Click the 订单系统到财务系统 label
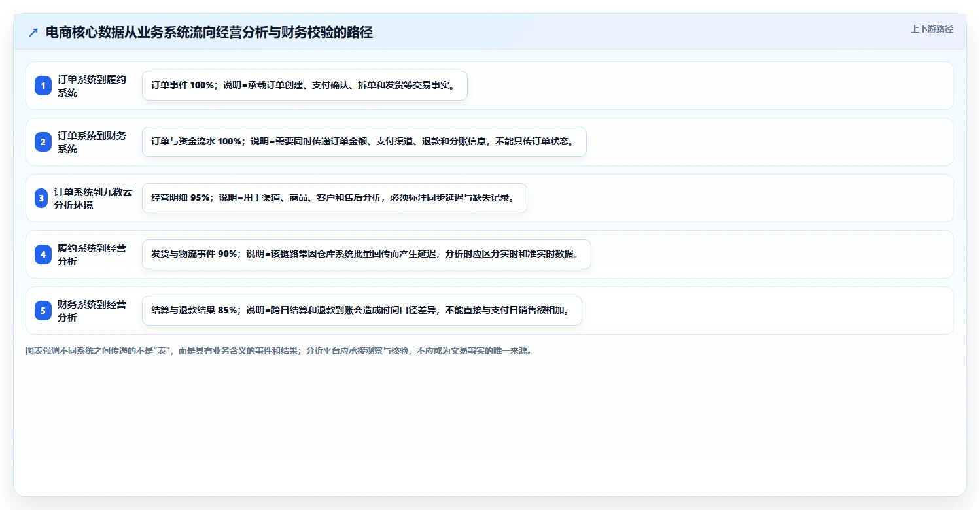 92,142
